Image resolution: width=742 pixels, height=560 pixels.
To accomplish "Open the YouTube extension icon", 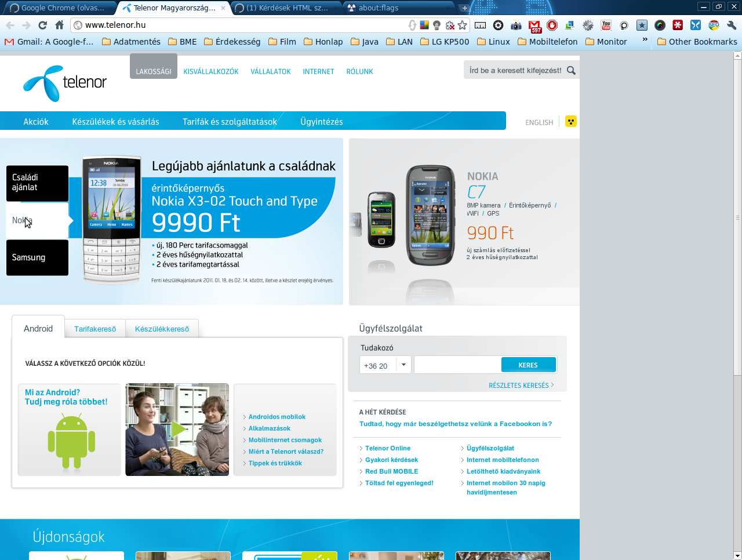I will point(606,25).
